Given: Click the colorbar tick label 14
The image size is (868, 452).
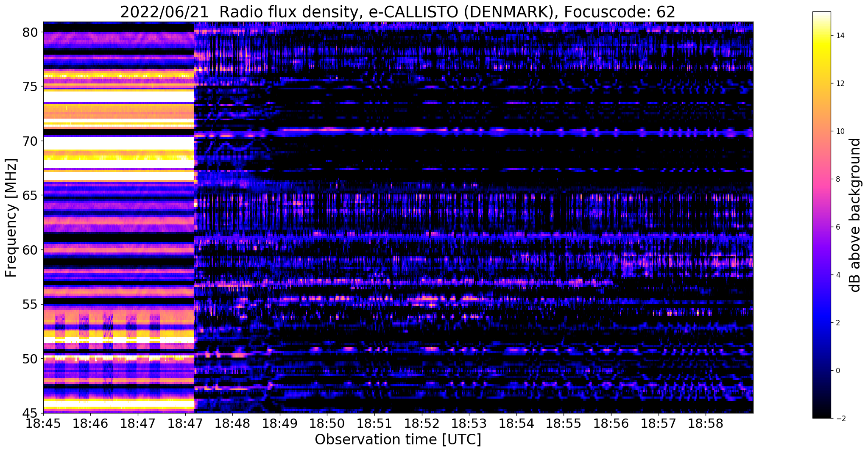Looking at the screenshot, I should tap(840, 36).
